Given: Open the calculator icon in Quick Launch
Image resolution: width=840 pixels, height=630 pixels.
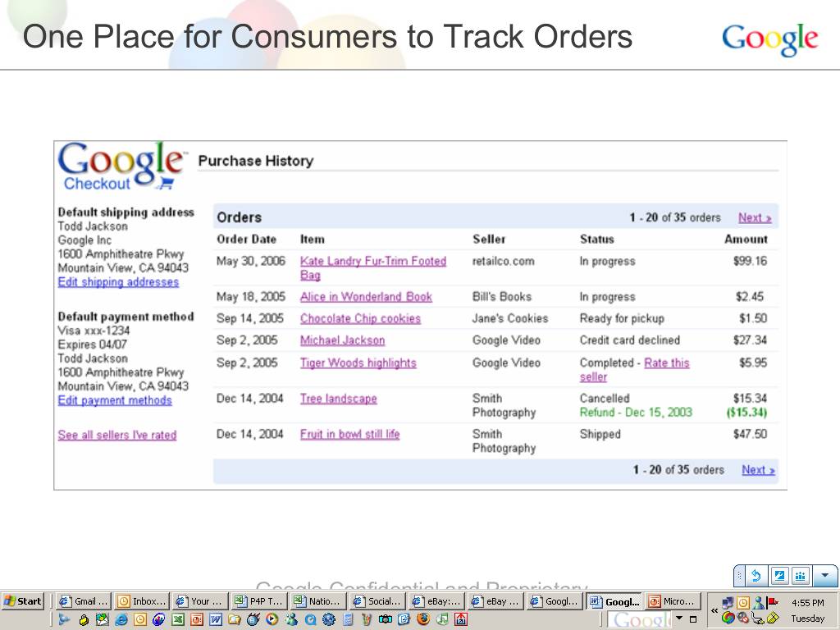Looking at the screenshot, I should [348, 620].
